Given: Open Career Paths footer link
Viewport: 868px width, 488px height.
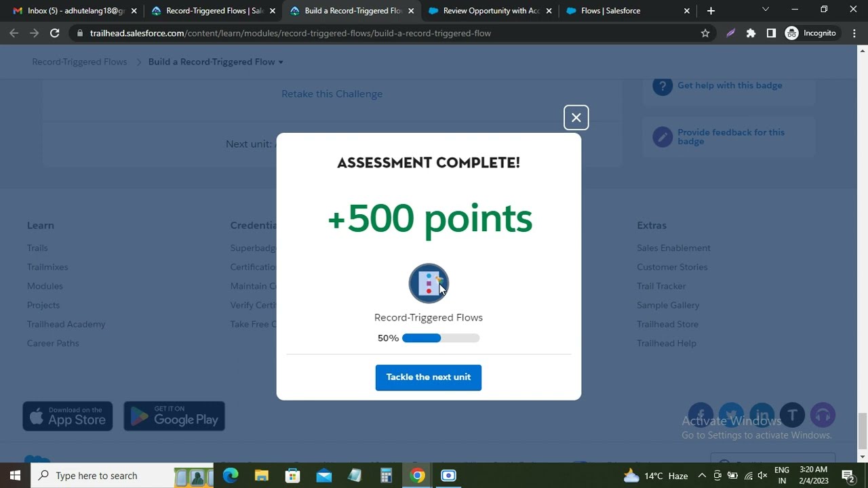Looking at the screenshot, I should pos(53,343).
